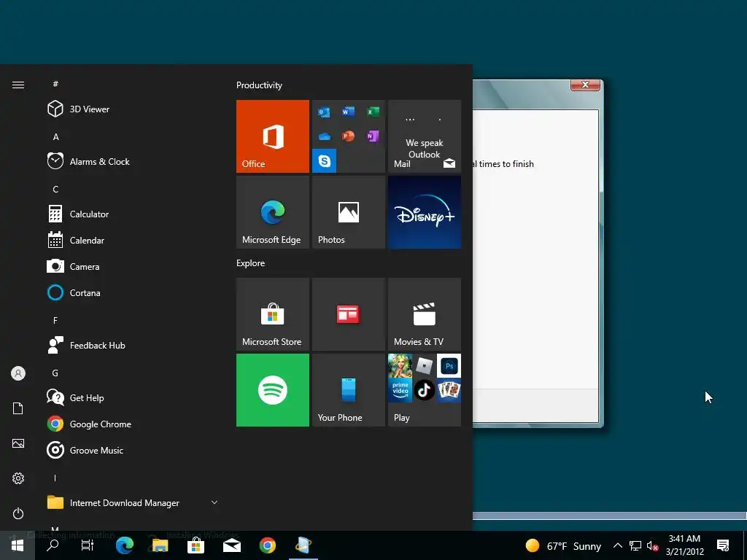Viewport: 747px width, 560px height.
Task: Open taskbar Search
Action: click(53, 545)
